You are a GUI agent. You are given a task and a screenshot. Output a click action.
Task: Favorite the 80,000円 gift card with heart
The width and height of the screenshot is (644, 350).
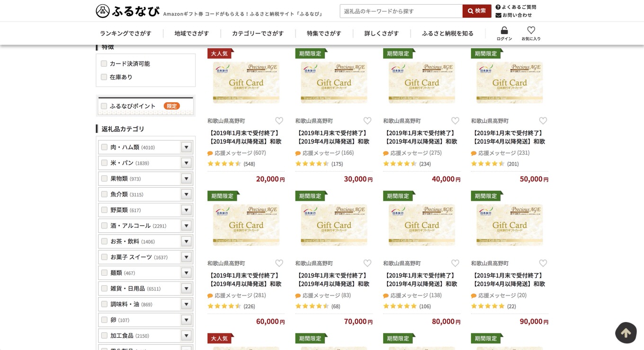coord(455,263)
